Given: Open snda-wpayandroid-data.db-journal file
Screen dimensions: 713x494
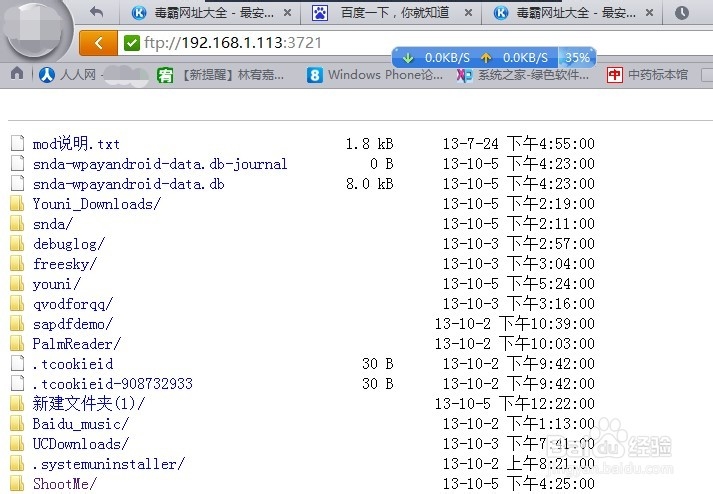Looking at the screenshot, I should [x=160, y=164].
